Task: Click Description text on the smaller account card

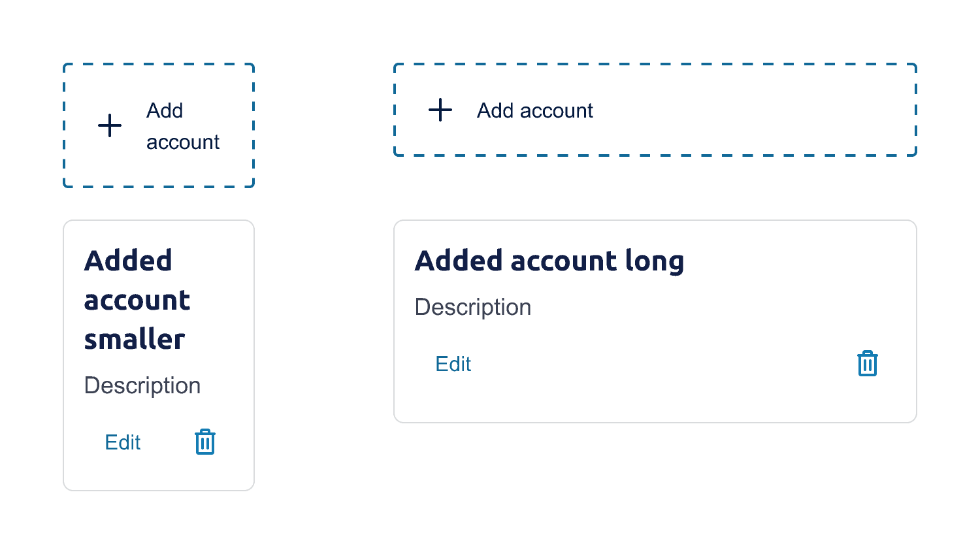Action: coord(142,385)
